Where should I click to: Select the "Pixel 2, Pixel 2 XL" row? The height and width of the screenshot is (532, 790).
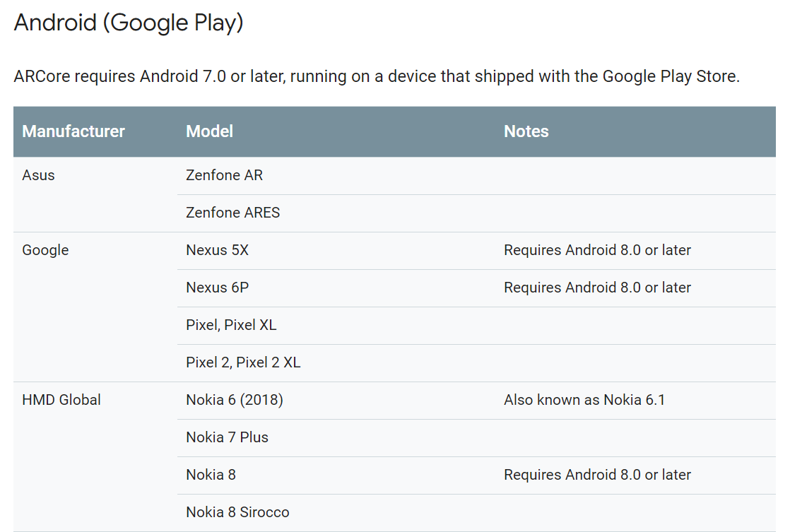pos(243,362)
